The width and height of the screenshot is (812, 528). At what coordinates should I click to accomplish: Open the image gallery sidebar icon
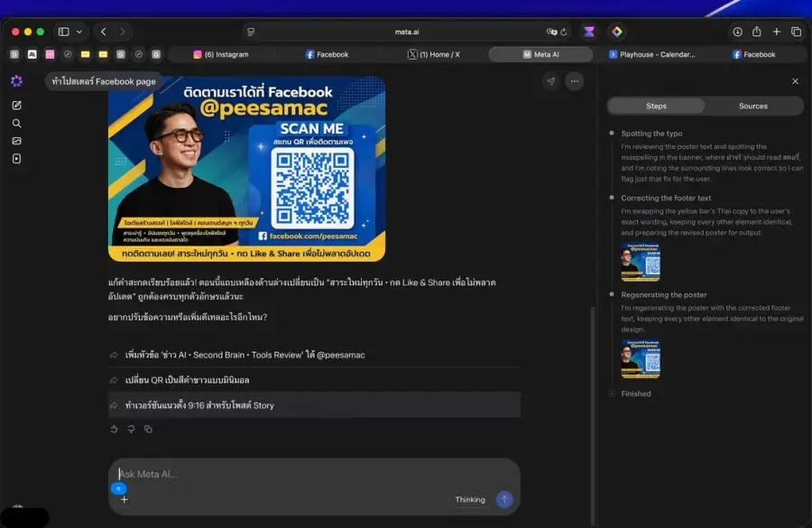16,141
